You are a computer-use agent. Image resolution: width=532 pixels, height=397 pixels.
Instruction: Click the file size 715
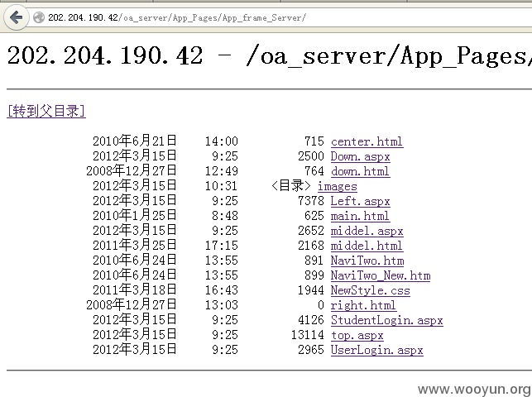[x=314, y=141]
